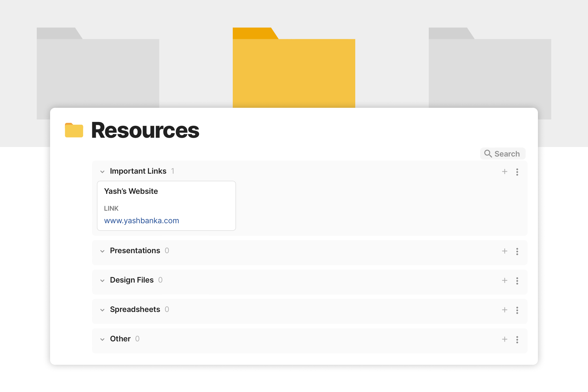Collapse the Presentations group
Image resolution: width=588 pixels, height=392 pixels.
point(102,251)
